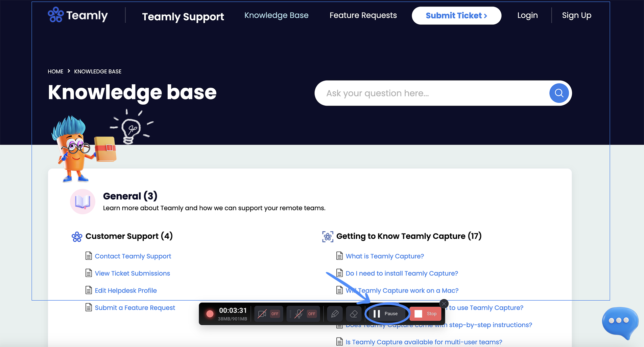
Task: Click the Customer Support flower icon
Action: [77, 237]
